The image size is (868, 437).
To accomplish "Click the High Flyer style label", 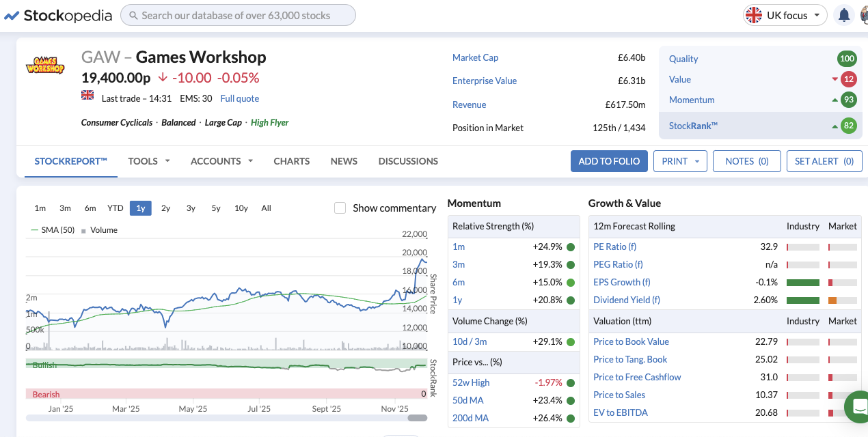I will (270, 123).
